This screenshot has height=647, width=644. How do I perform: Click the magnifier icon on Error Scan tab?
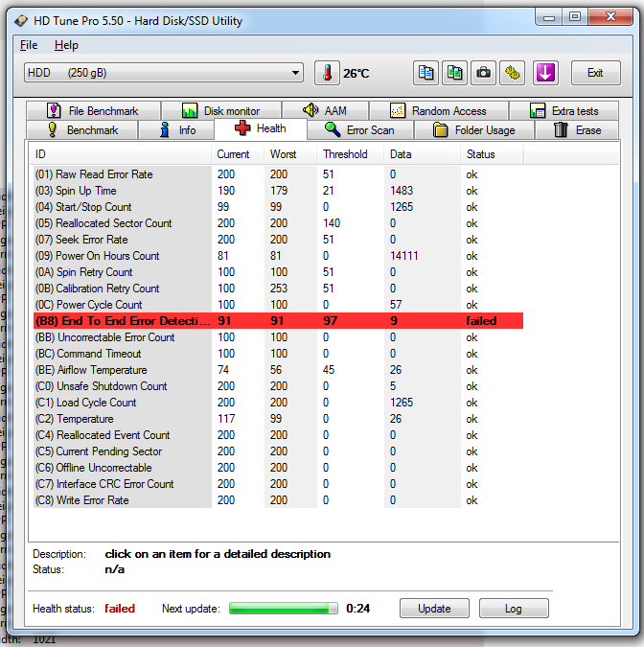333,130
